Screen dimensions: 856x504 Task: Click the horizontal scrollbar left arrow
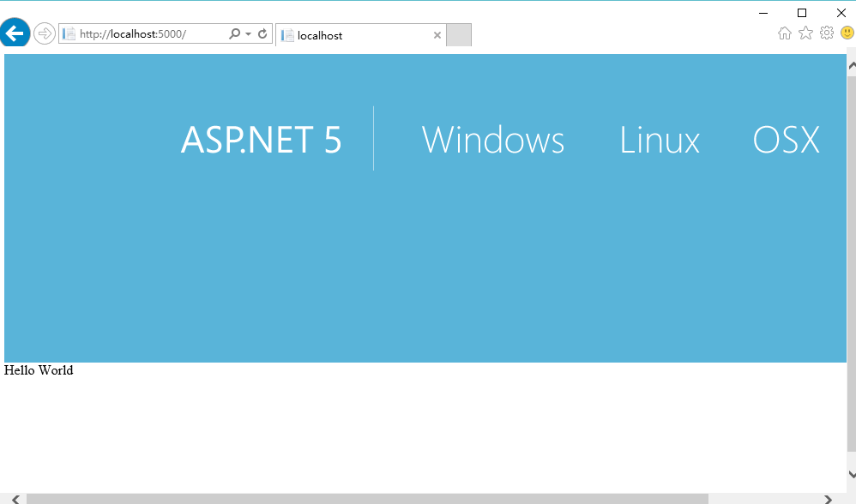(15, 499)
